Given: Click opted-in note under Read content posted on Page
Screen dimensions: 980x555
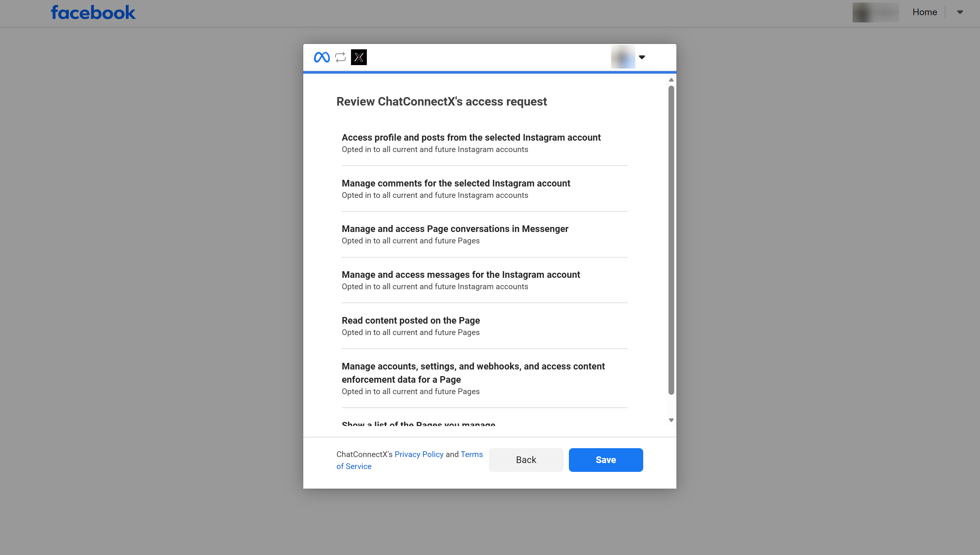Looking at the screenshot, I should click(x=410, y=332).
